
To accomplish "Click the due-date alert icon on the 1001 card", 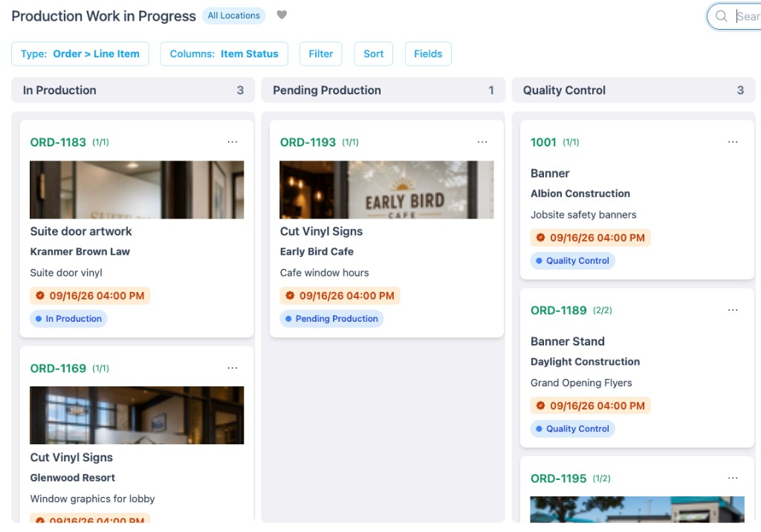I will [540, 237].
